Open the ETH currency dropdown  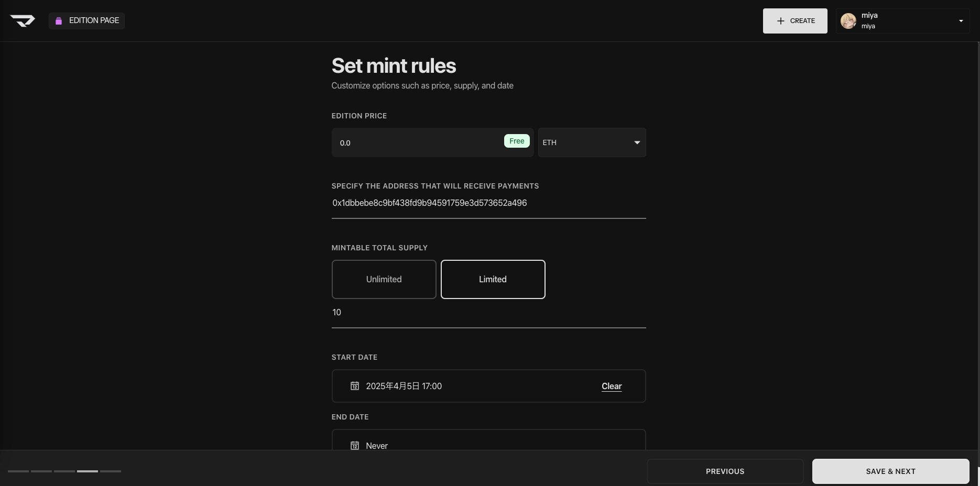[x=592, y=142]
